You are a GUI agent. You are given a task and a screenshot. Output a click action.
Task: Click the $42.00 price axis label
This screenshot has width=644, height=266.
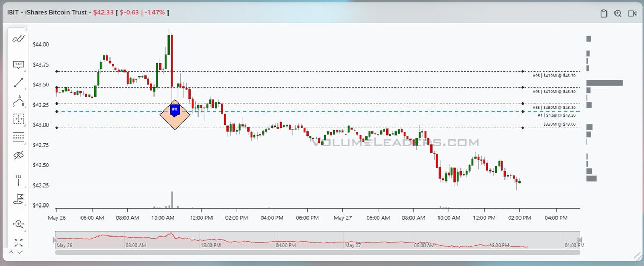pyautogui.click(x=41, y=205)
